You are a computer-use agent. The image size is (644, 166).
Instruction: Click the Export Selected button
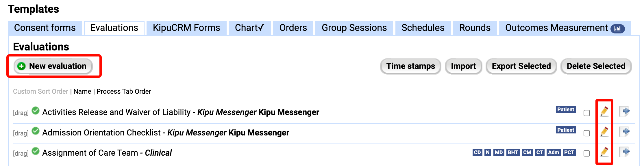[x=521, y=66]
